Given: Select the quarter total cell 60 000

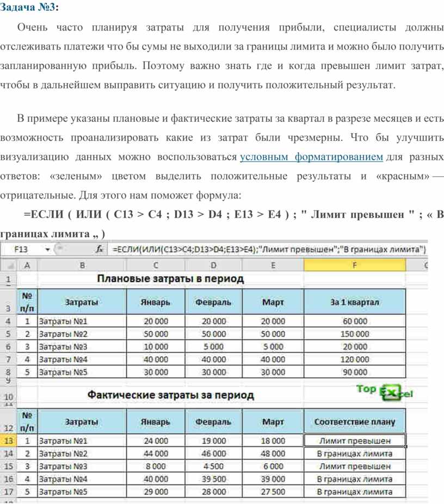Looking at the screenshot, I should tap(355, 321).
